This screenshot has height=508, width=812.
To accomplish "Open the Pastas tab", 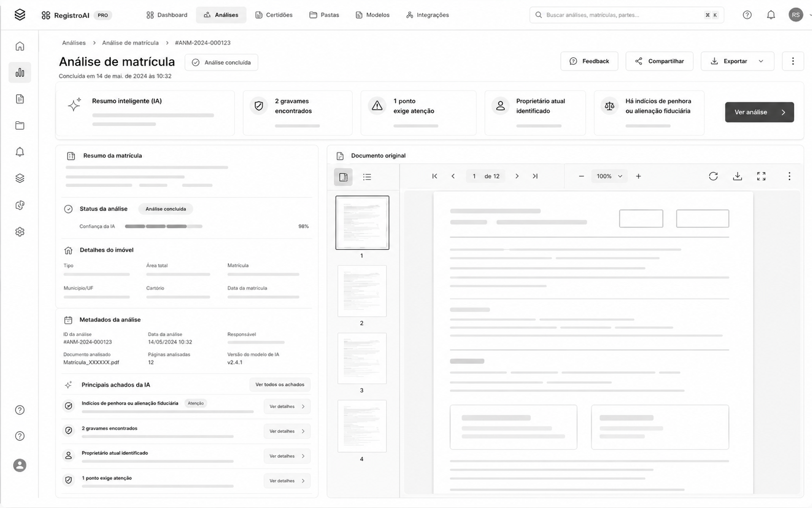I will (324, 15).
